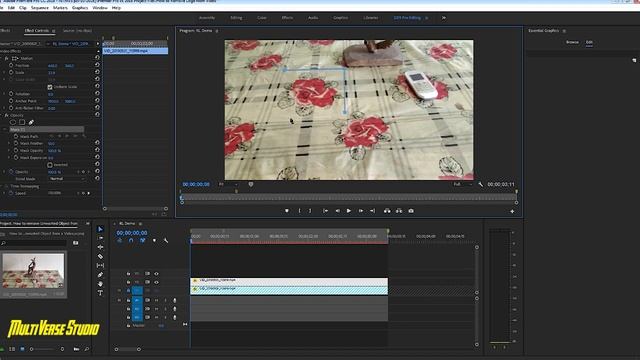The height and width of the screenshot is (360, 640).
Task: Collapse the Mask (1) group
Action: click(x=5, y=129)
